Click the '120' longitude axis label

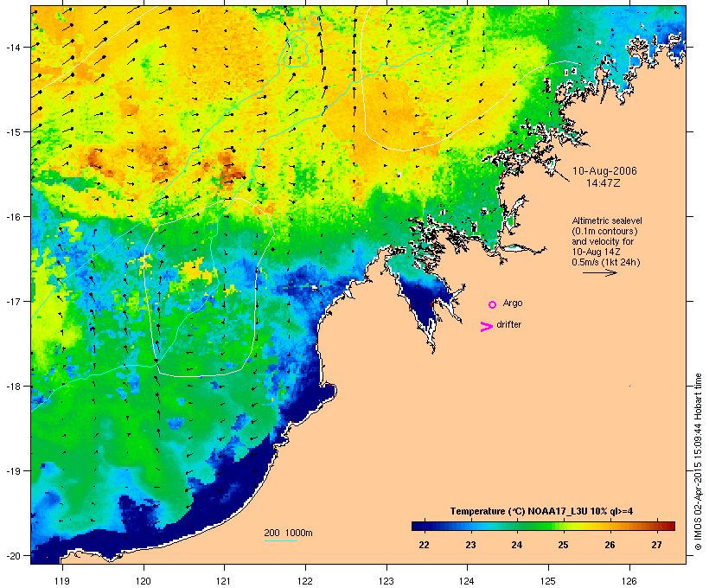point(144,581)
